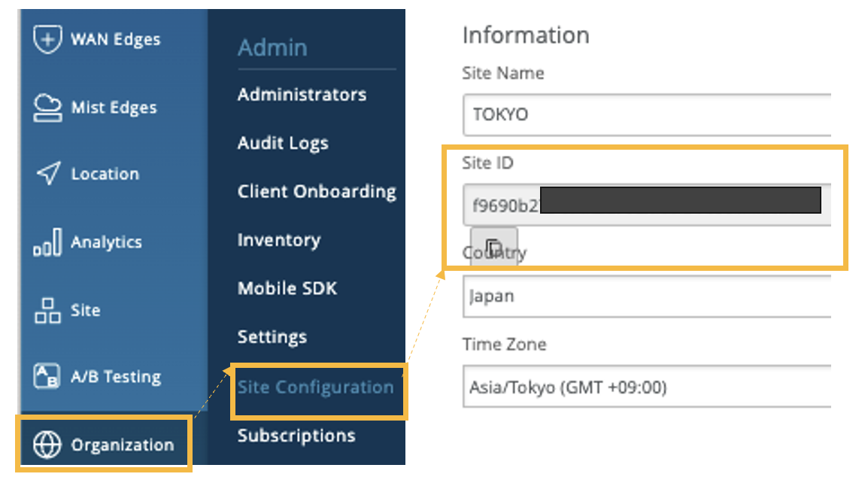Open the Country dropdown showing Japan
The image size is (868, 483).
pos(647,296)
